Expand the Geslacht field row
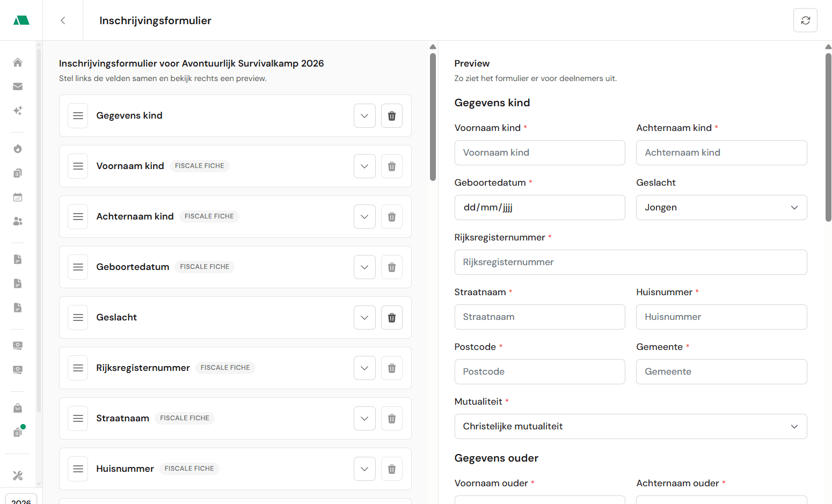Screen dimensions: 832x504 (364, 318)
